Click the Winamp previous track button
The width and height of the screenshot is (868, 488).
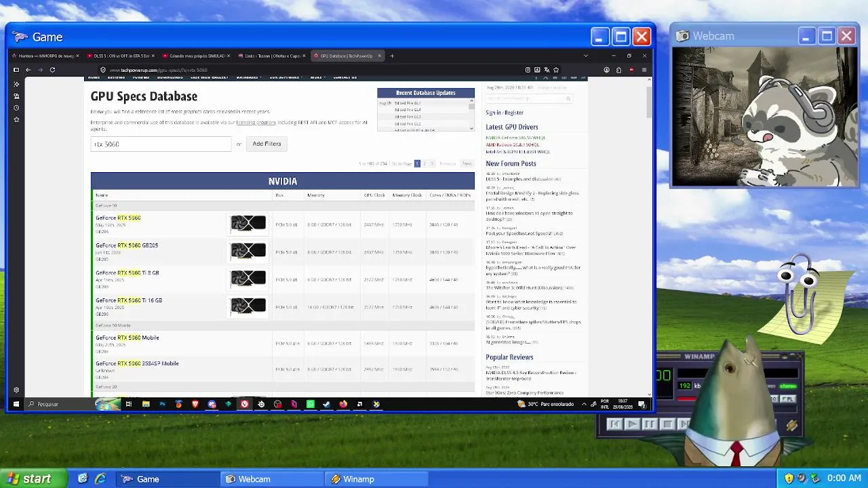[x=614, y=424]
